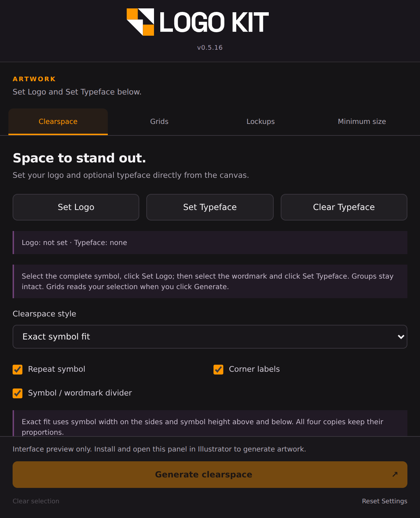Open the Clearspace style dropdown
This screenshot has height=518, width=420.
point(210,337)
